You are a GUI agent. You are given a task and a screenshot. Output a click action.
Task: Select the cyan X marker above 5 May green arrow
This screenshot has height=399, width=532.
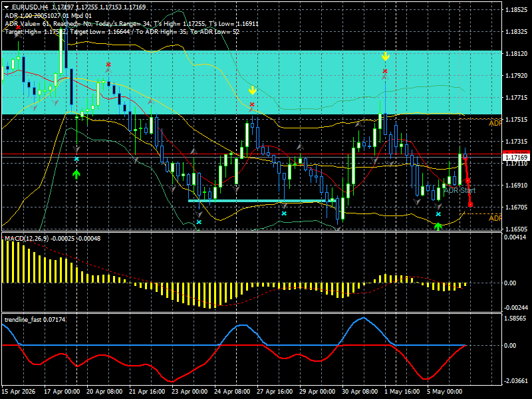[438, 214]
